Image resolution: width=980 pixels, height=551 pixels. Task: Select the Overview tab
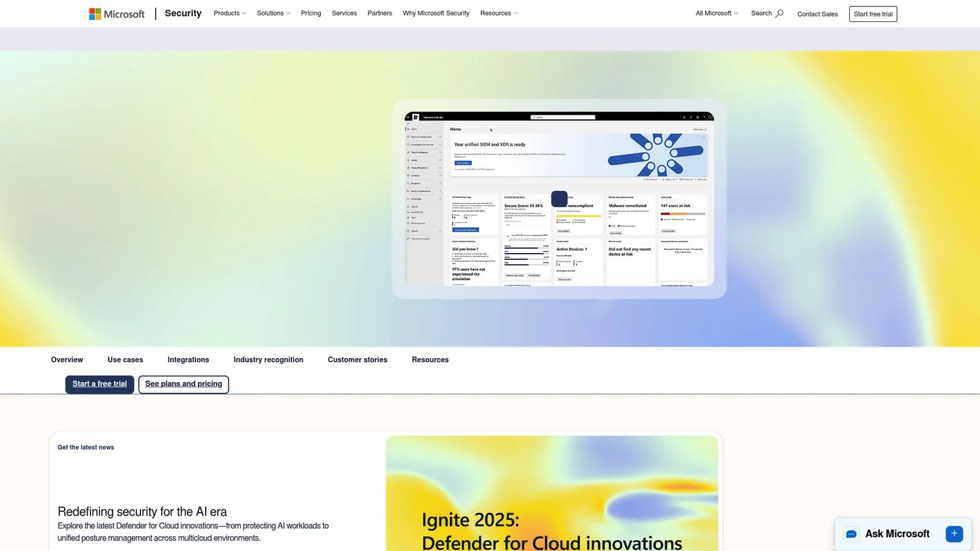coord(67,360)
